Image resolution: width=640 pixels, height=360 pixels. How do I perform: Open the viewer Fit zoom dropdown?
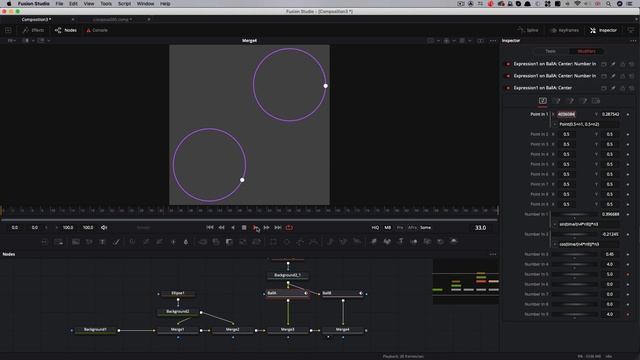(x=11, y=41)
